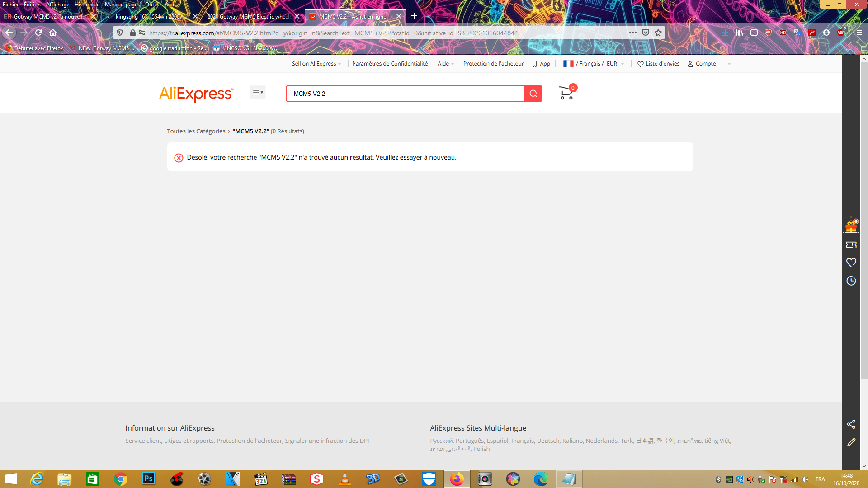Open the Firefox library icon
This screenshot has height=488, width=868.
pos(740,33)
